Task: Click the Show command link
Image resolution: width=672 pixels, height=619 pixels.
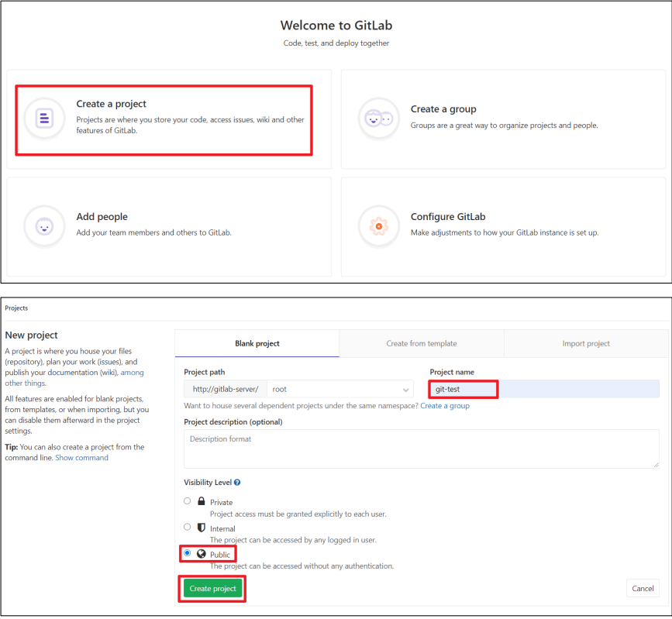Action: (x=82, y=458)
